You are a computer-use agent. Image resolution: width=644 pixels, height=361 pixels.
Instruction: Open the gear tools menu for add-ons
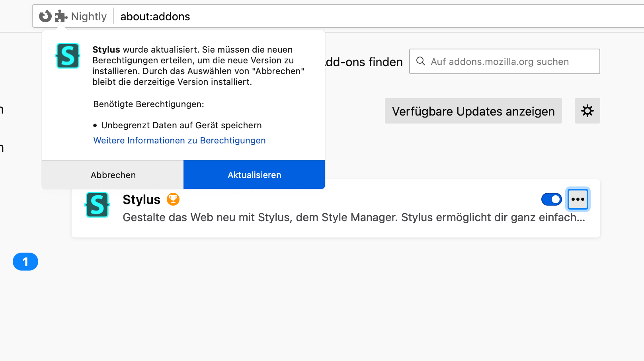[587, 111]
